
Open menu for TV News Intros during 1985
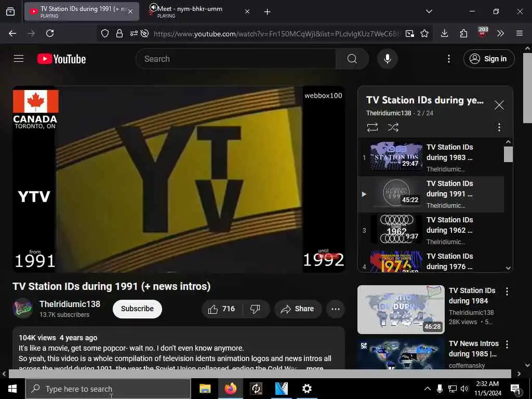pyautogui.click(x=507, y=344)
